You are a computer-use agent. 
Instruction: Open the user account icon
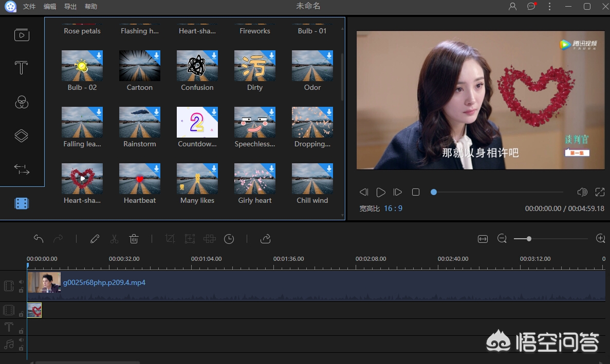513,6
